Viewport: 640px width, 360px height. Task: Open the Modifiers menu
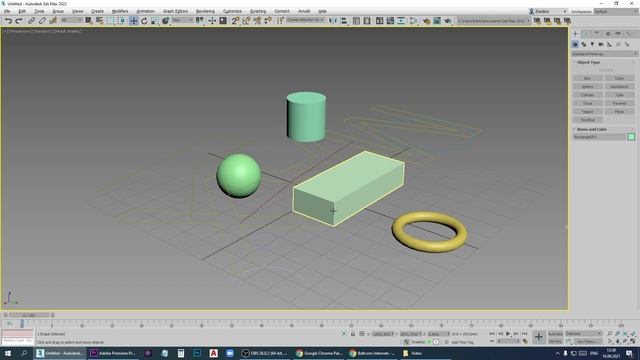pyautogui.click(x=120, y=11)
